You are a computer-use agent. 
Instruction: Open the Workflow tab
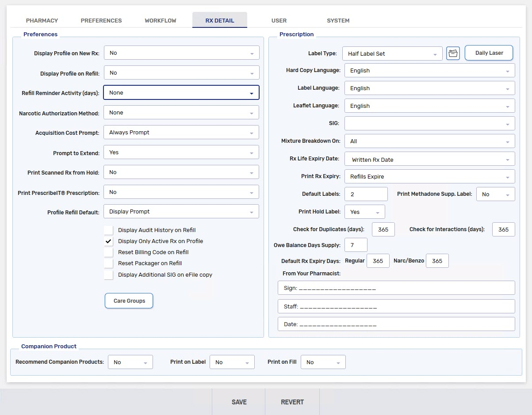161,21
